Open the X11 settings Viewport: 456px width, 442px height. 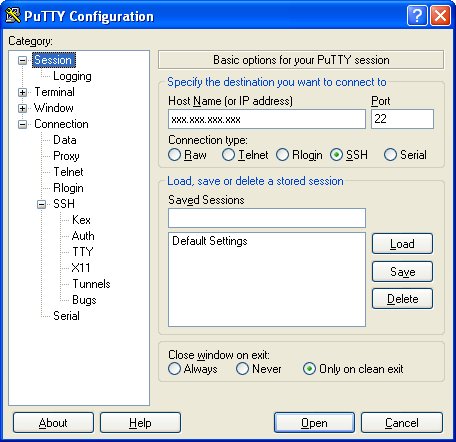coord(81,268)
